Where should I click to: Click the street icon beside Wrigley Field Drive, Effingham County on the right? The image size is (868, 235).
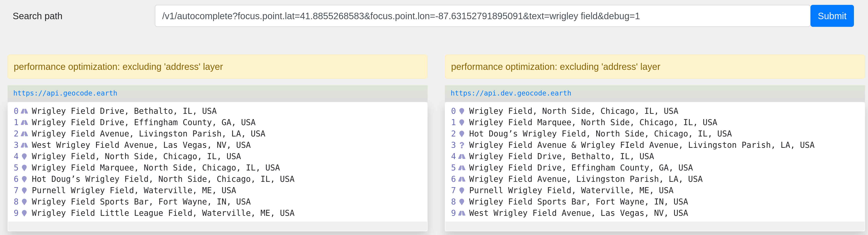tap(462, 168)
